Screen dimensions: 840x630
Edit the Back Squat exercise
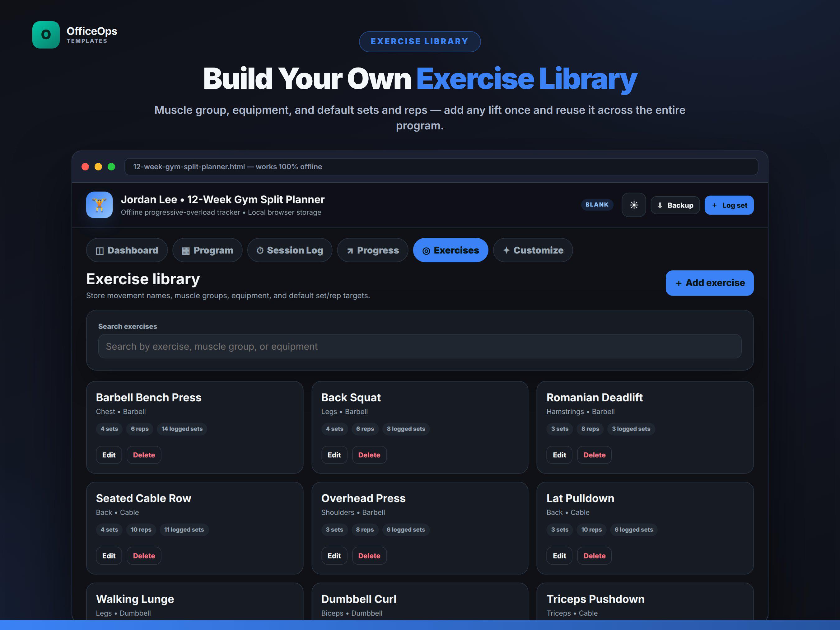tap(334, 455)
